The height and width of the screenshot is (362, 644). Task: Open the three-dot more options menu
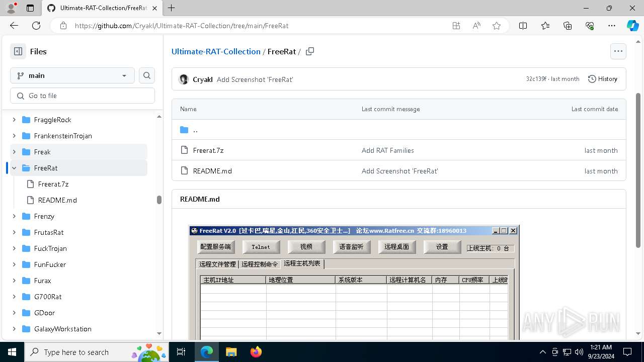point(618,51)
